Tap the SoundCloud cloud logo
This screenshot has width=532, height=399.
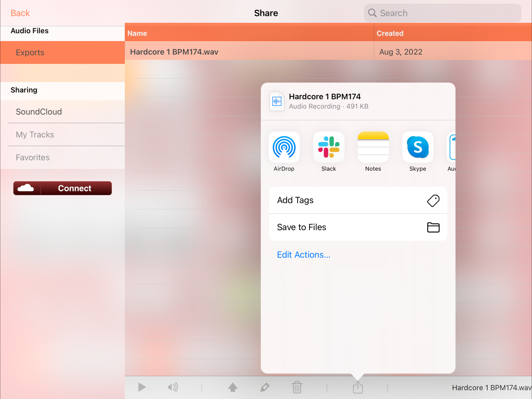(x=26, y=188)
